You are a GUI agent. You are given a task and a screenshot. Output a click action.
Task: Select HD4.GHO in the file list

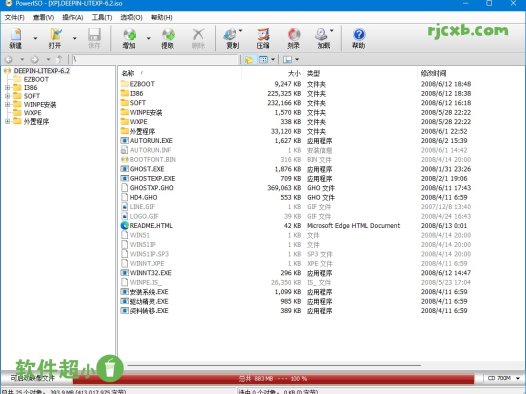tap(143, 197)
